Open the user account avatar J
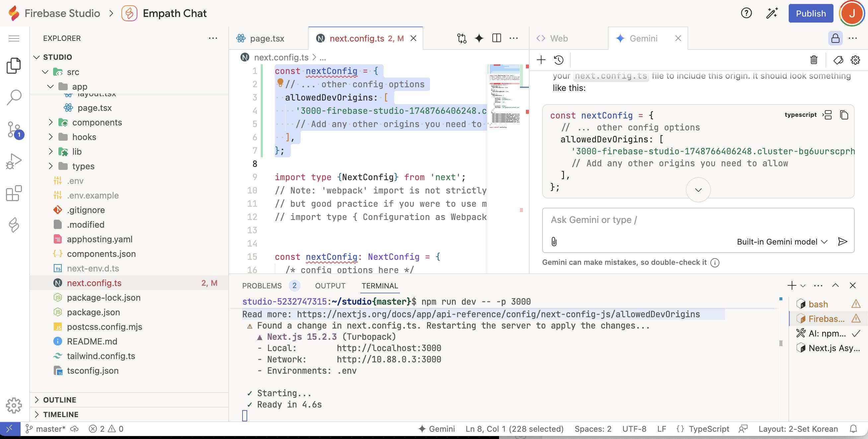 [x=851, y=14]
